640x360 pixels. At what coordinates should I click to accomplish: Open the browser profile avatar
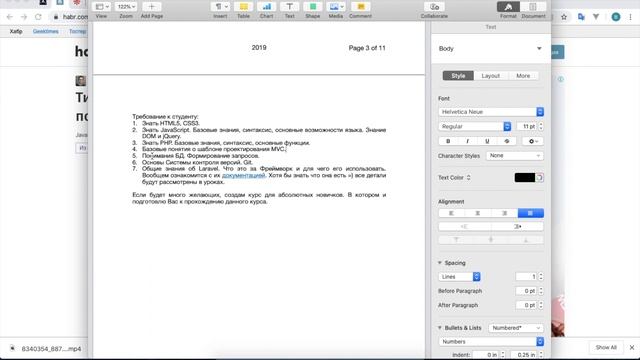pyautogui.click(x=616, y=17)
